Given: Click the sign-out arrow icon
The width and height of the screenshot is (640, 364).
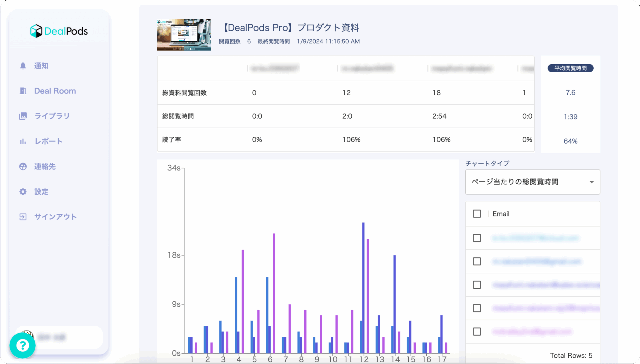Looking at the screenshot, I should (x=23, y=217).
